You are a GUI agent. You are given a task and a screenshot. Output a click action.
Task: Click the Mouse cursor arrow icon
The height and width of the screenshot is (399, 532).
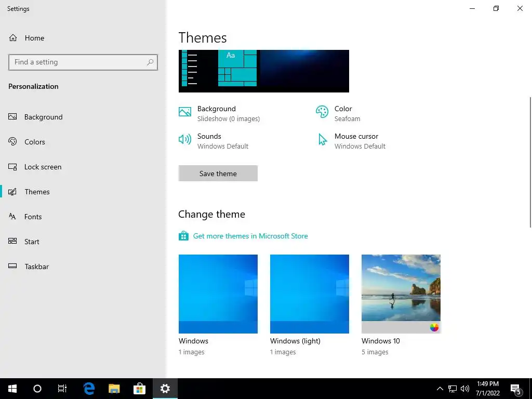[322, 139]
